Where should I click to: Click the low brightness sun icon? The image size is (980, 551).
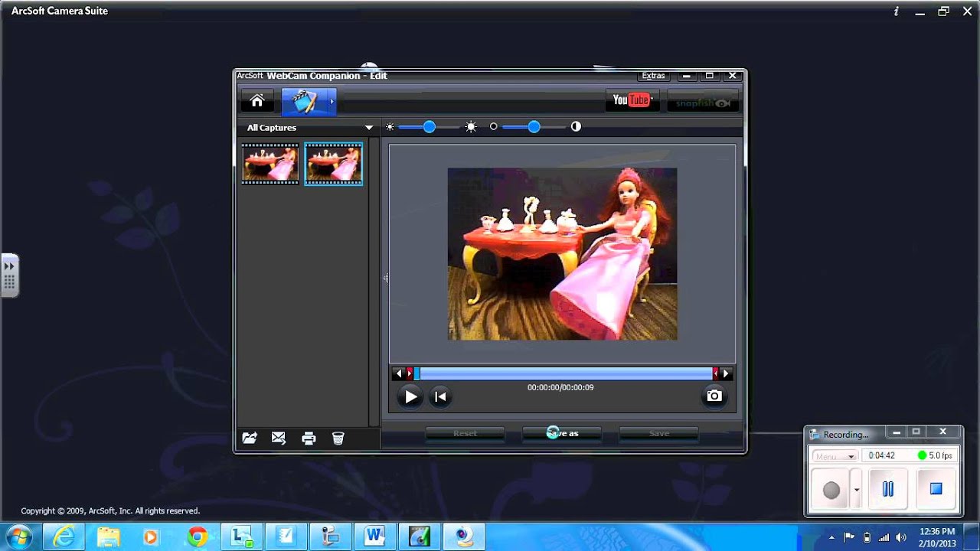[x=390, y=127]
